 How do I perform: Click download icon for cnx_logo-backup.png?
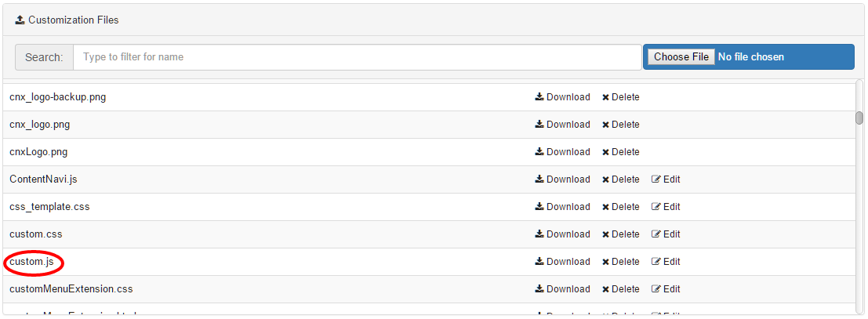(x=539, y=97)
